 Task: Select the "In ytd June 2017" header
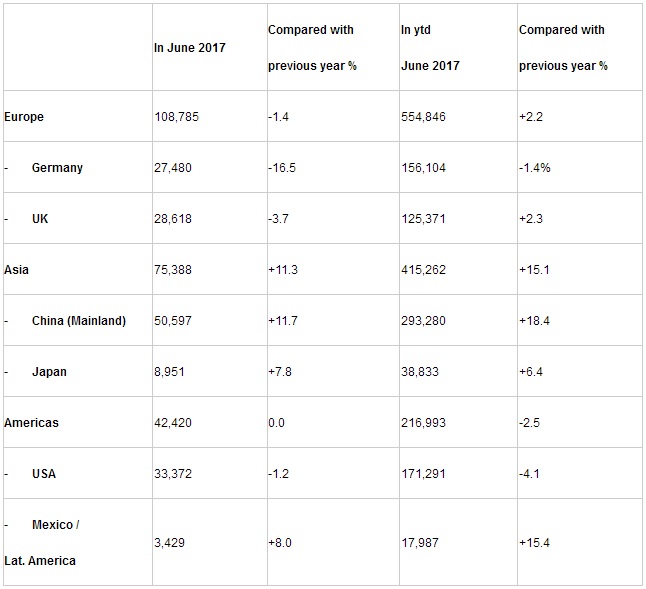point(431,48)
